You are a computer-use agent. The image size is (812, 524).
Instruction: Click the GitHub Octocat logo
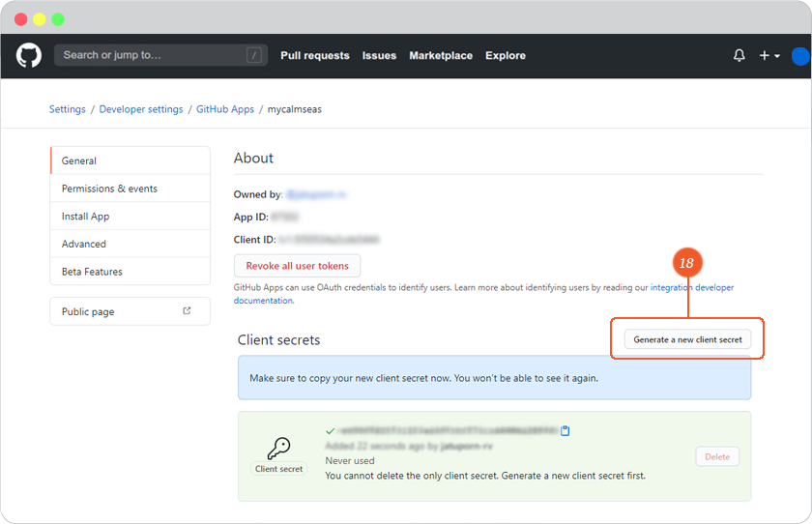28,55
